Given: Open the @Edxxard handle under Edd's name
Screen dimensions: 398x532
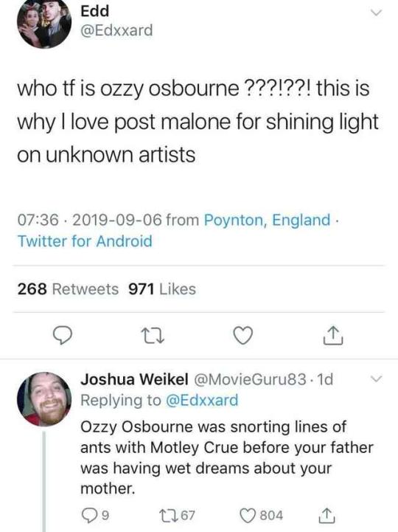Looking at the screenshot, I should tap(116, 30).
